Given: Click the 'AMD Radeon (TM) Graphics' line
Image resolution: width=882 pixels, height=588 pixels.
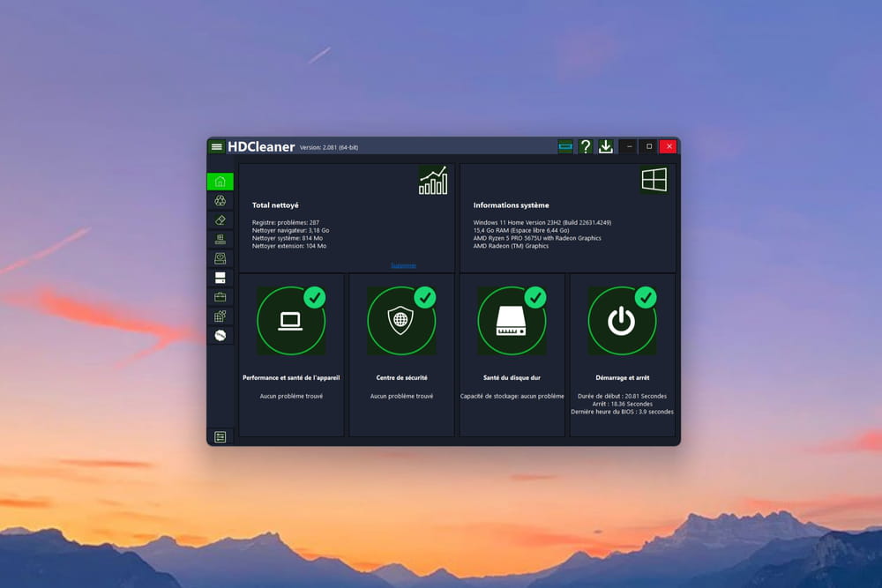Looking at the screenshot, I should pyautogui.click(x=511, y=246).
